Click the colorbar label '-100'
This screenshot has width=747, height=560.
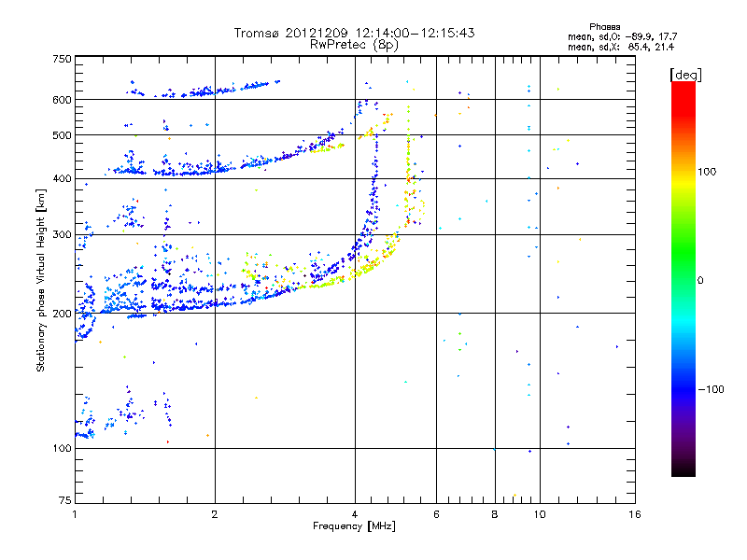point(712,389)
